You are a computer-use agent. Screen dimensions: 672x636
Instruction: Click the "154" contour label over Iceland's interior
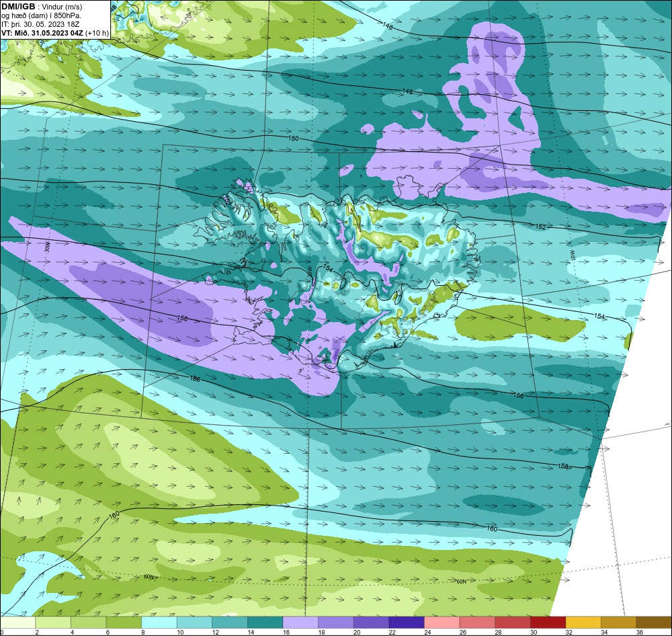pos(327,268)
